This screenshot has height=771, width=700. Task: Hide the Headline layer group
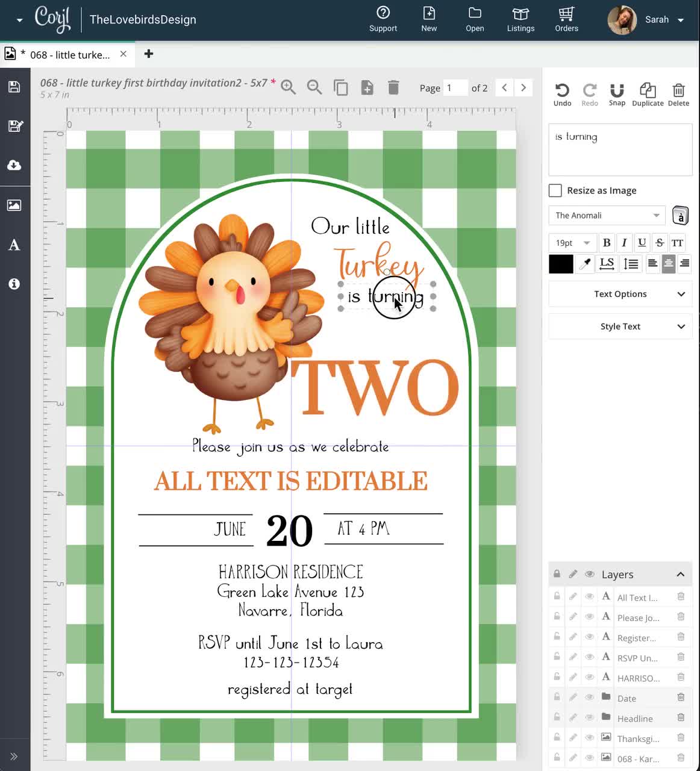tap(589, 717)
